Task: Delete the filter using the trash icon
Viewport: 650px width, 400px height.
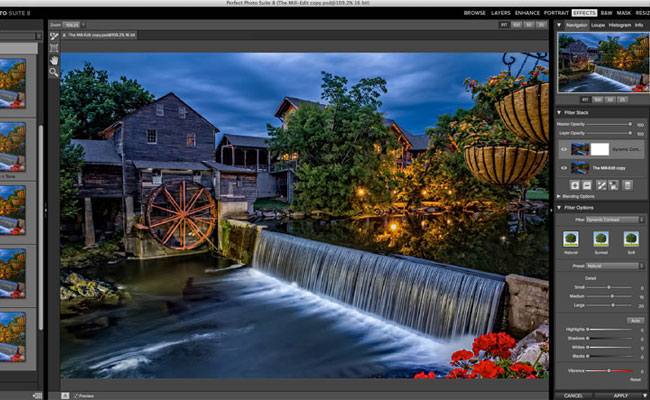Action: (628, 185)
